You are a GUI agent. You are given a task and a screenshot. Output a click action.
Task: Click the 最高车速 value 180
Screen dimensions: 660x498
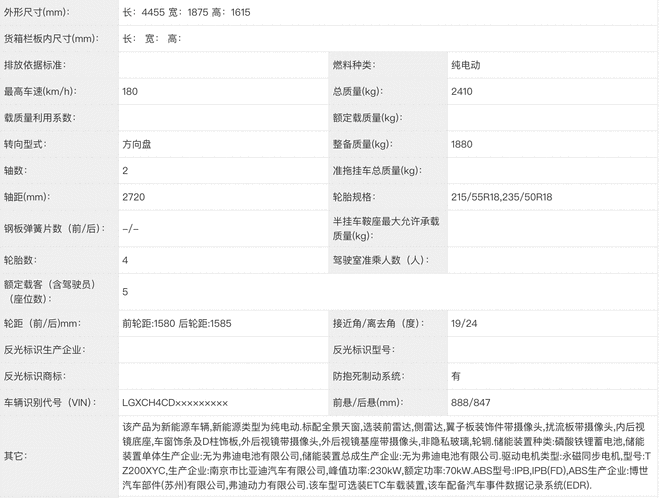pyautogui.click(x=130, y=91)
